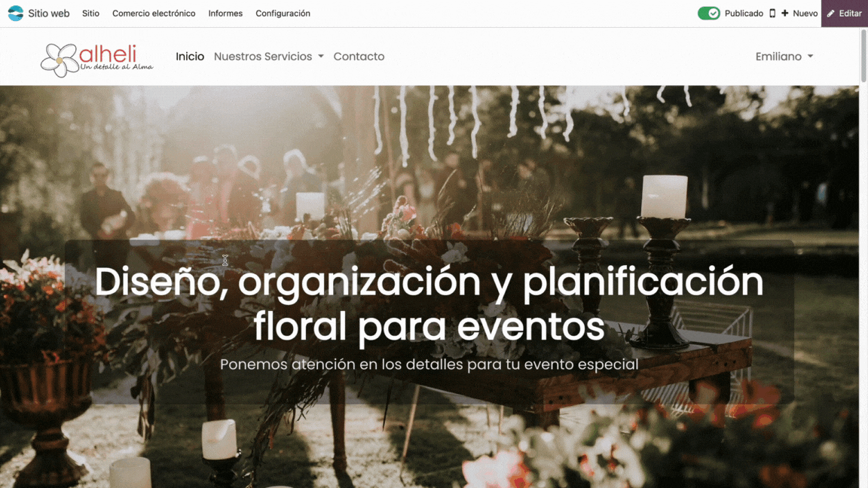Image resolution: width=868 pixels, height=488 pixels.
Task: Open the Sitio web app label
Action: coord(49,14)
